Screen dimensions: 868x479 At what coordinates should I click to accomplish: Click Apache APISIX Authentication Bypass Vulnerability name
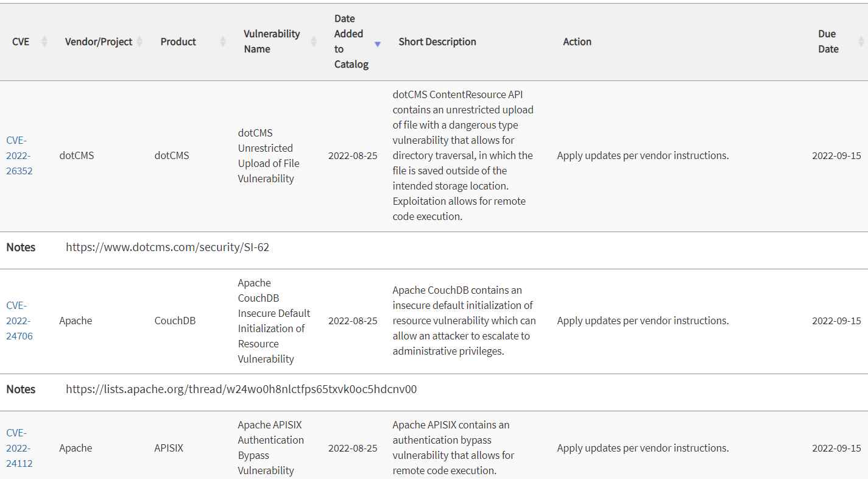click(x=271, y=448)
